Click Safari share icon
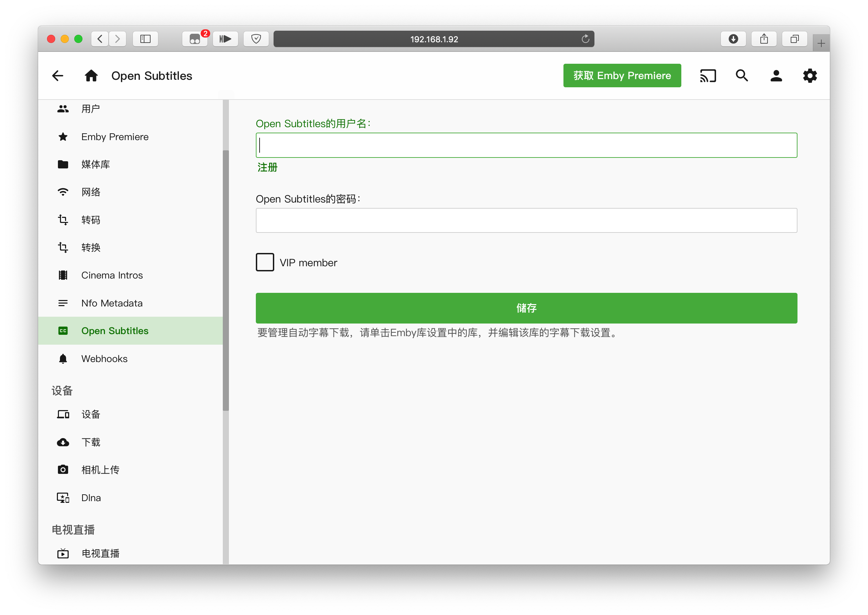 [x=763, y=39]
